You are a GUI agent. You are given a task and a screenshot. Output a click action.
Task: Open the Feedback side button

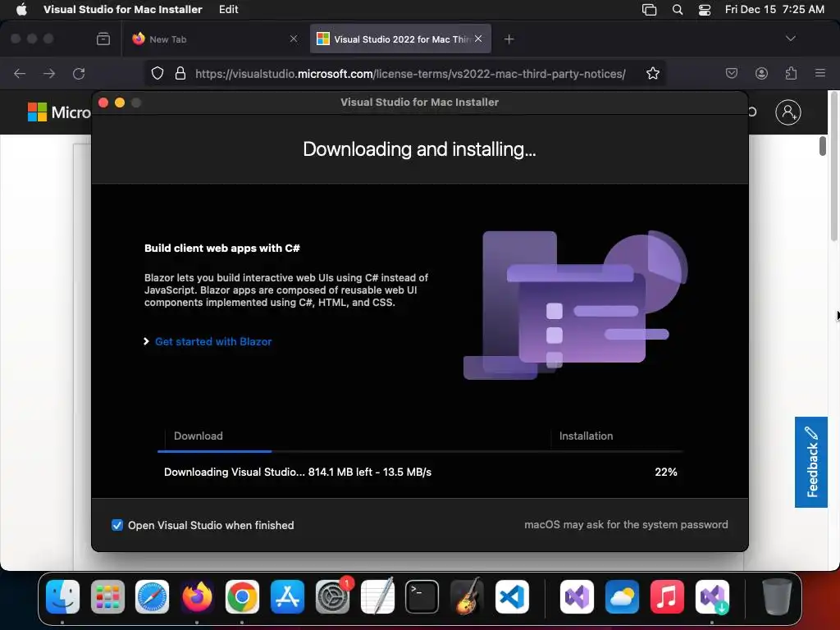click(x=811, y=462)
